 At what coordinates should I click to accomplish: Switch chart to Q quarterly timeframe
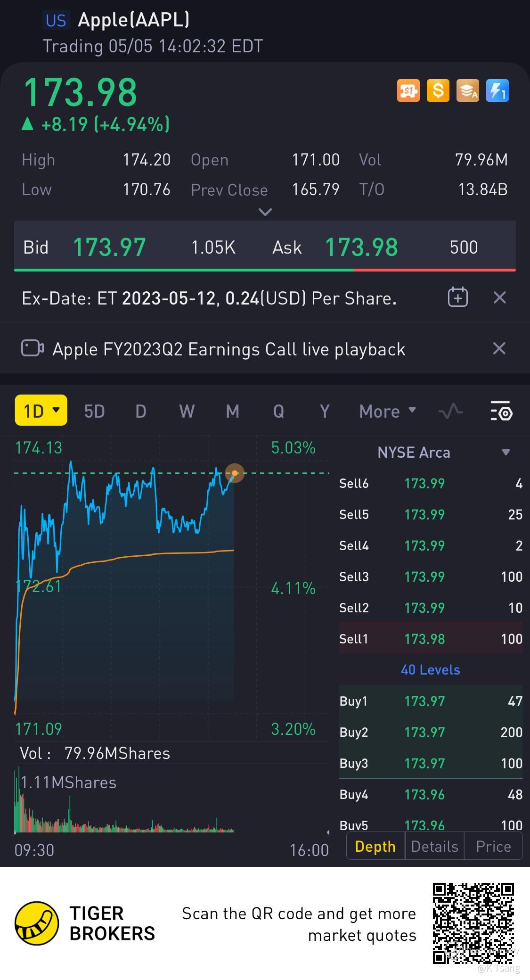278,411
